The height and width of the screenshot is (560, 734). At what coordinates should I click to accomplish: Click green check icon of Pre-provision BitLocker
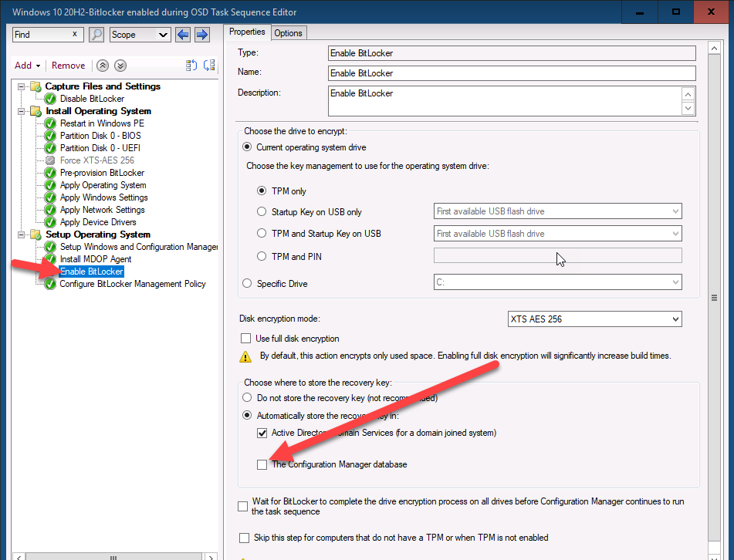[50, 173]
